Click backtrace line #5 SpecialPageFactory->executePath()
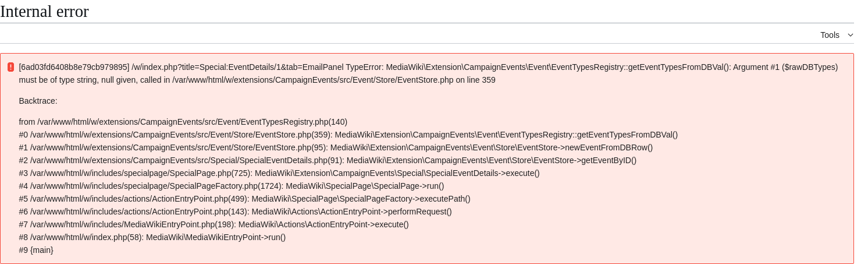The width and height of the screenshot is (868, 264). [x=244, y=199]
